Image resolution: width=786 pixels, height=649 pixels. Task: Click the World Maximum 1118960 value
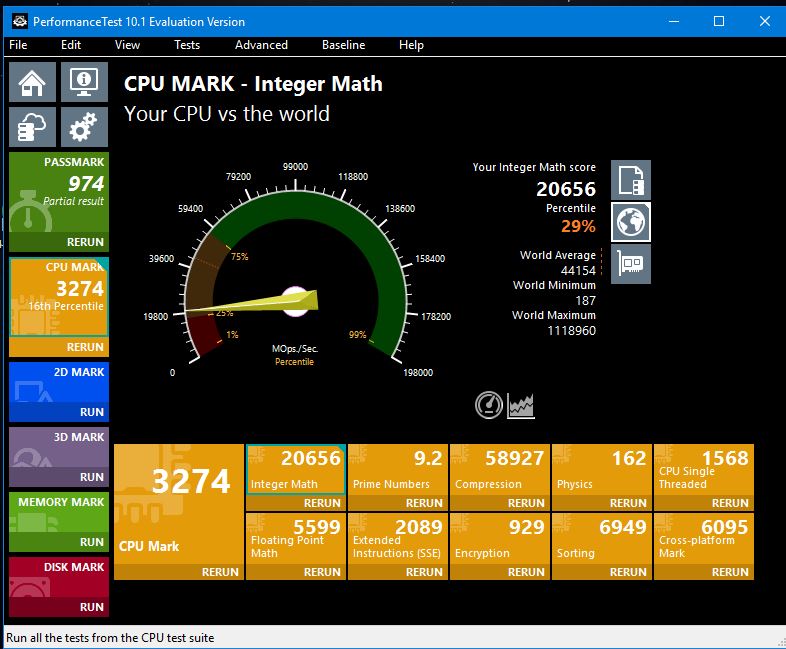(571, 331)
